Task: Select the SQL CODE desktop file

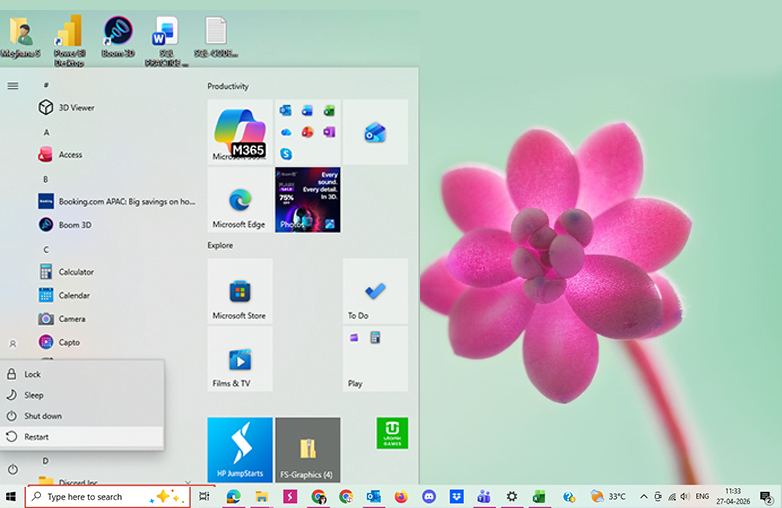Action: click(x=216, y=37)
